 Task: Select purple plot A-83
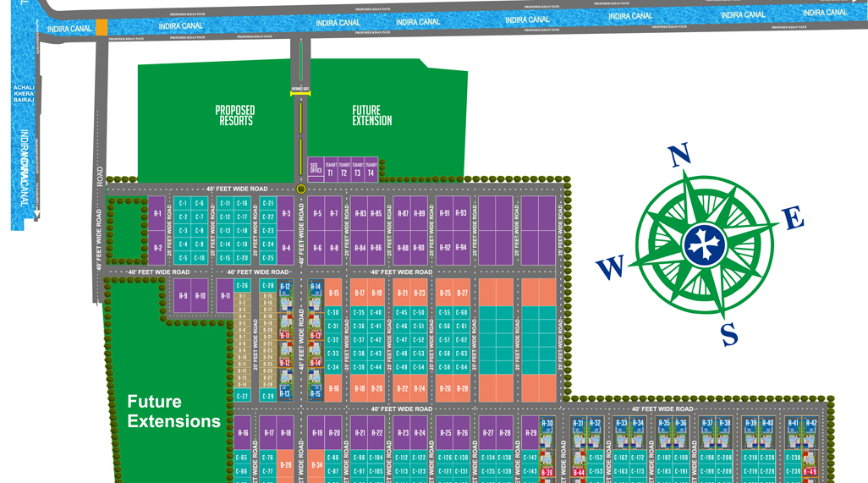360,214
